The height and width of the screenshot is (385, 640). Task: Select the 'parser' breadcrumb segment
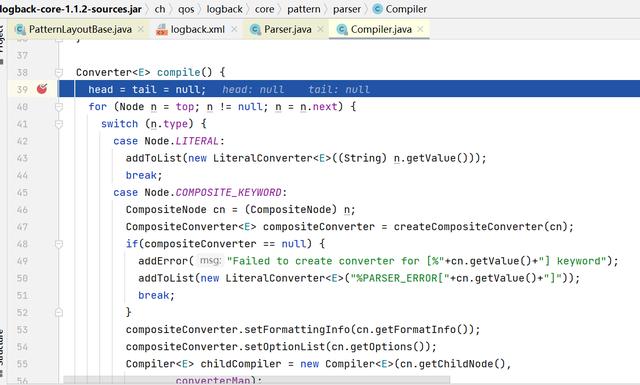click(347, 9)
